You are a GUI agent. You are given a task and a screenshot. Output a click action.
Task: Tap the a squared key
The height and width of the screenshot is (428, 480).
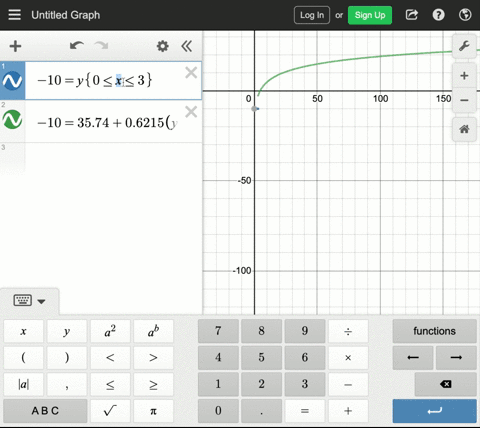coord(110,331)
